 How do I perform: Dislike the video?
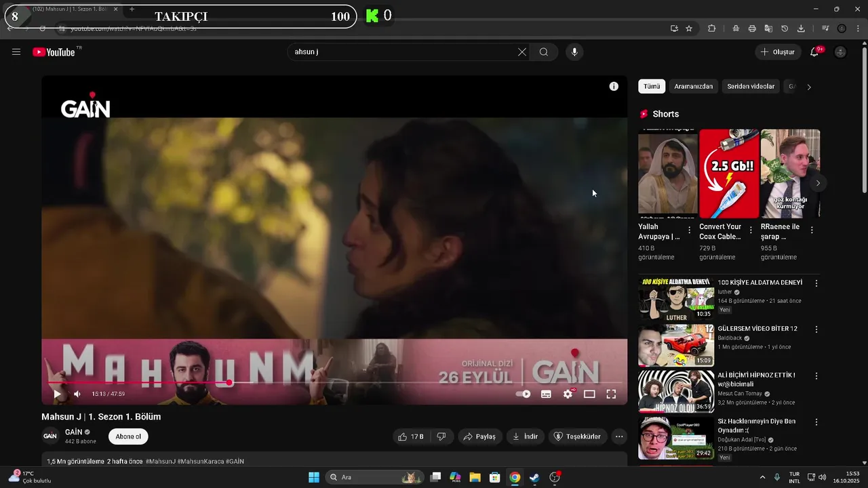[441, 436]
